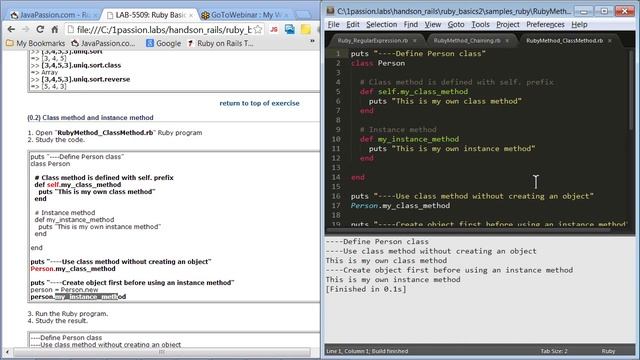
Task: Click the def self.my_class_method line in editor
Action: click(x=414, y=92)
